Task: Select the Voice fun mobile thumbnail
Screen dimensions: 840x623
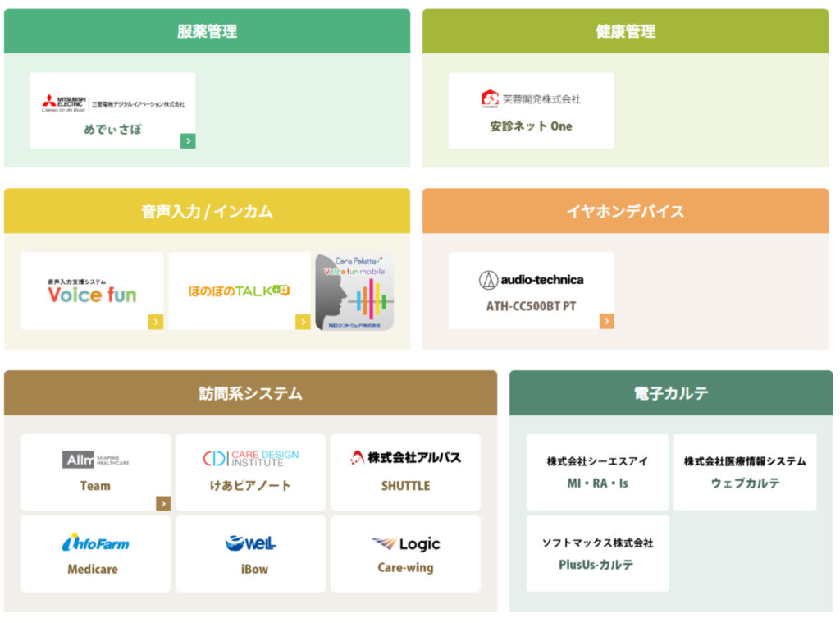Action: click(x=354, y=292)
